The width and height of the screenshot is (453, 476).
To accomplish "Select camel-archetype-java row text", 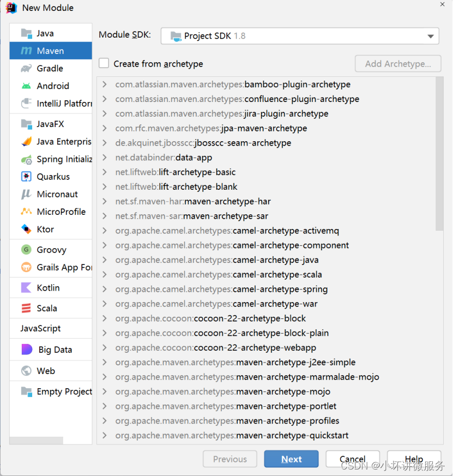I will (x=217, y=260).
